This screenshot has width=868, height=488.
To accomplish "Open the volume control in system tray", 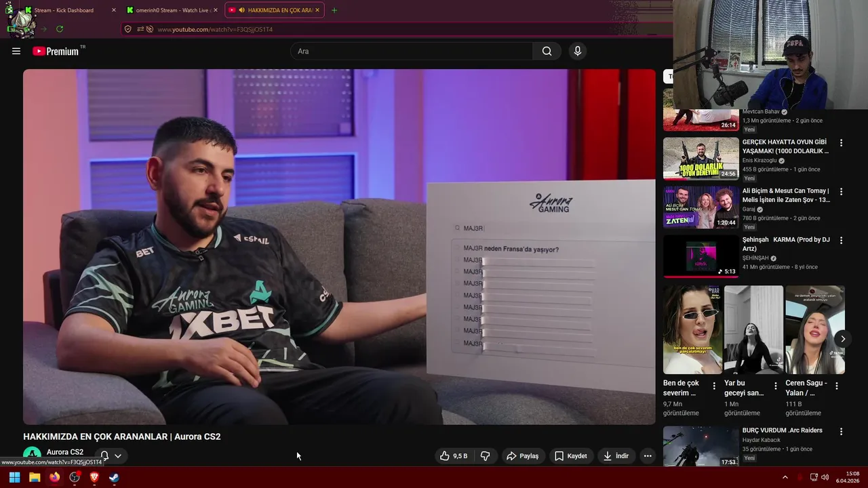I will [825, 477].
